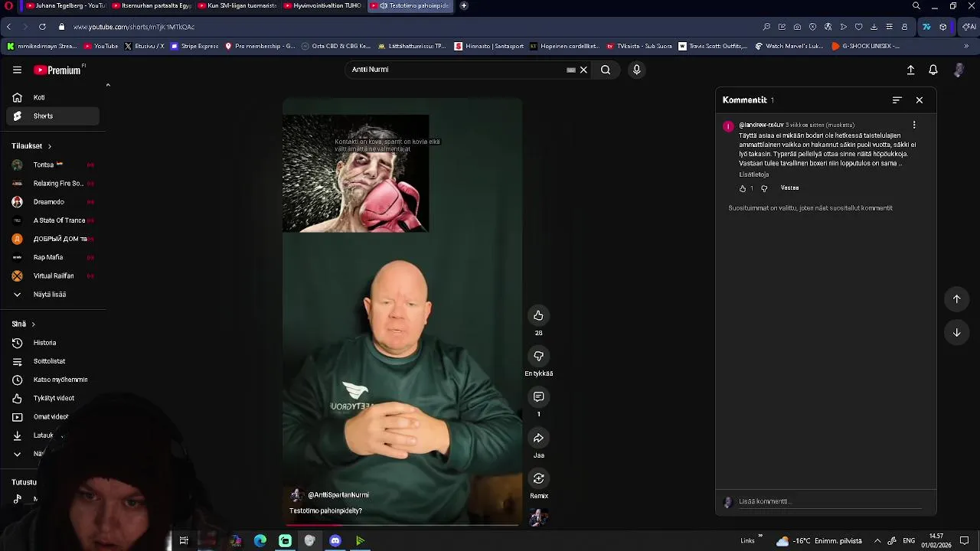
Task: Open the sound thumbnail below Remix
Action: 538,518
